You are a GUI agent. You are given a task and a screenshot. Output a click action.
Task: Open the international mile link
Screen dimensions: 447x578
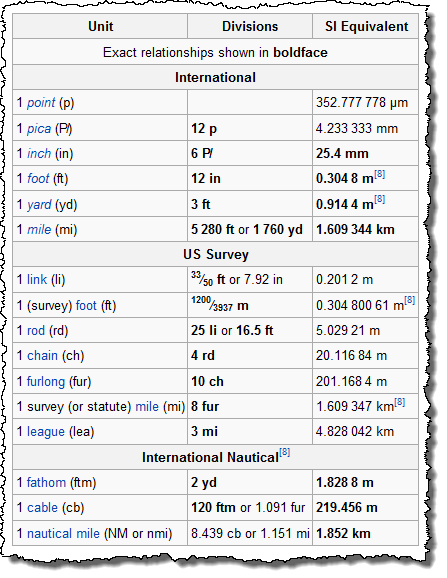(39, 230)
